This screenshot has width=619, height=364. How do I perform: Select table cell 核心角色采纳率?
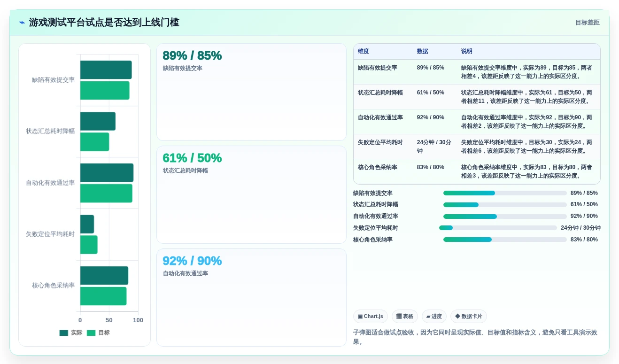pyautogui.click(x=378, y=167)
